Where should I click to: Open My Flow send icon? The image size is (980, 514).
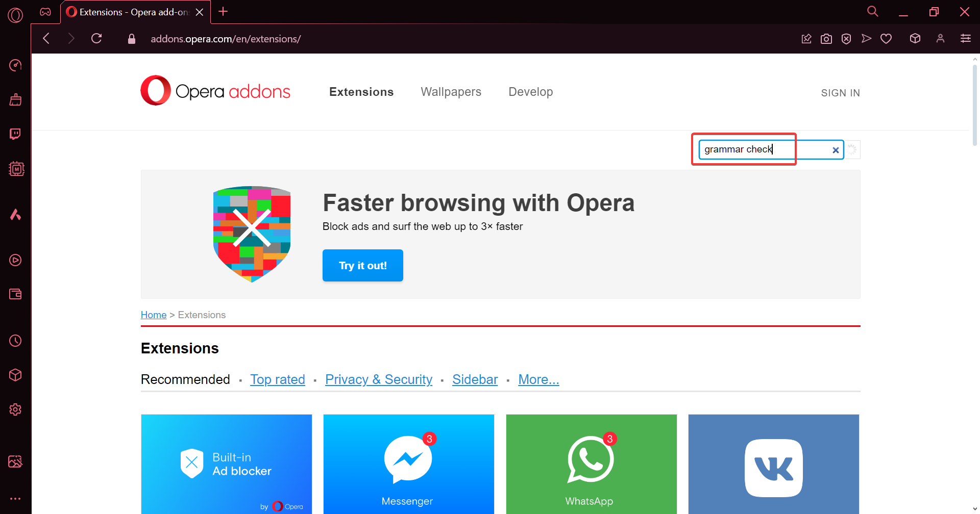866,38
